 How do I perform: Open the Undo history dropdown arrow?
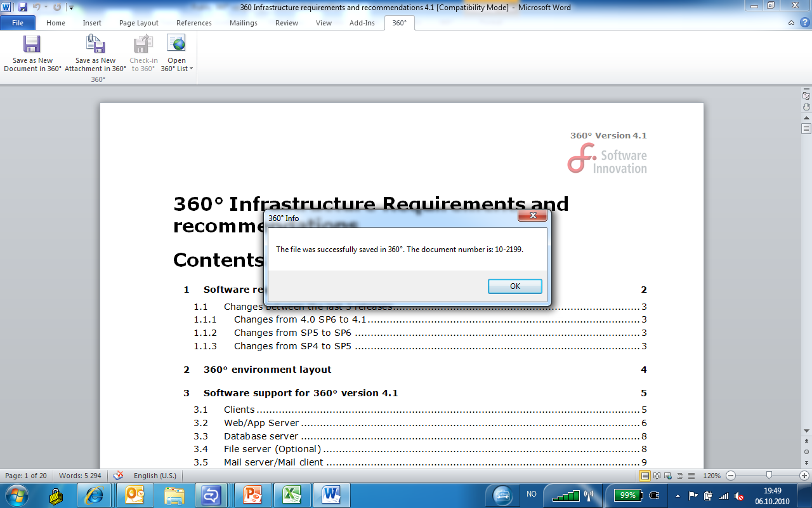tap(46, 8)
